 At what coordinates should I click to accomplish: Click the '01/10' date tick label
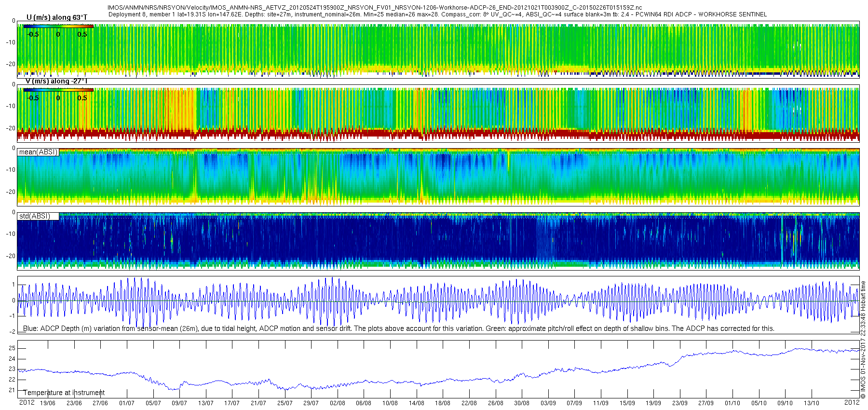tap(732, 403)
